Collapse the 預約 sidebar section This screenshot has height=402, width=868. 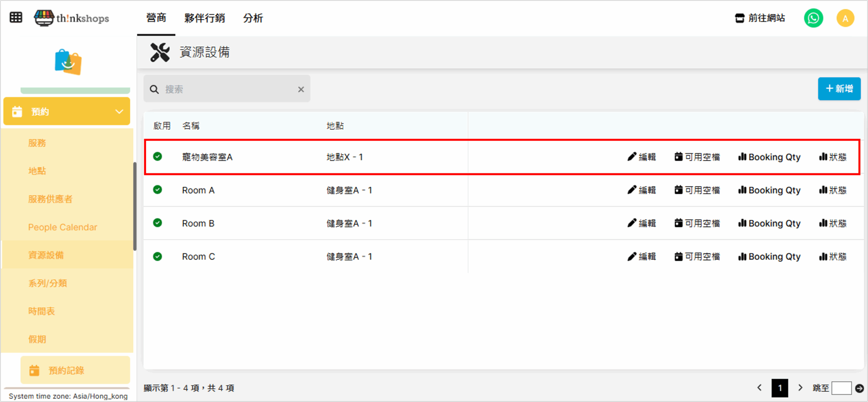[119, 112]
